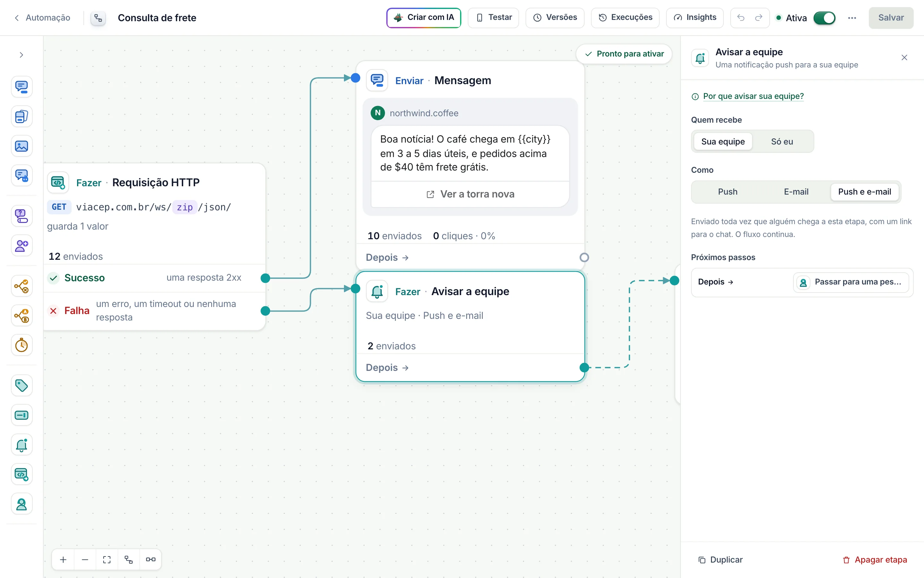Undo the last change
This screenshot has width=924, height=578.
click(741, 18)
